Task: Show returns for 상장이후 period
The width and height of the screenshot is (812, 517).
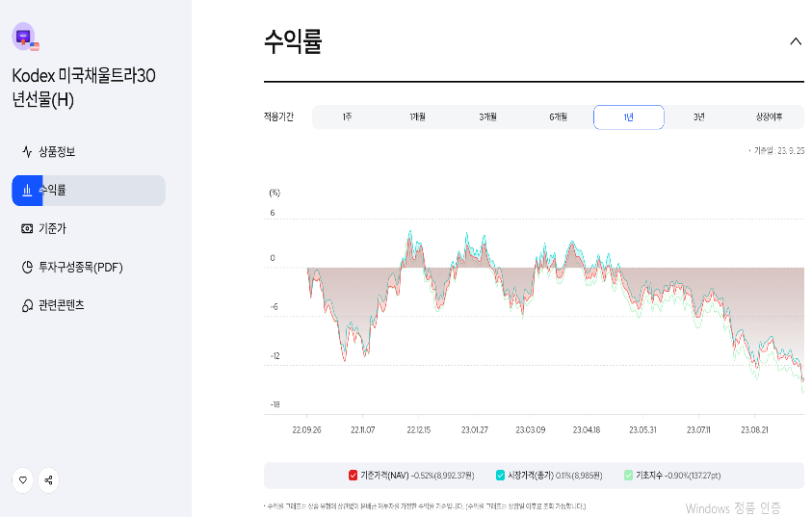Action: coord(769,117)
